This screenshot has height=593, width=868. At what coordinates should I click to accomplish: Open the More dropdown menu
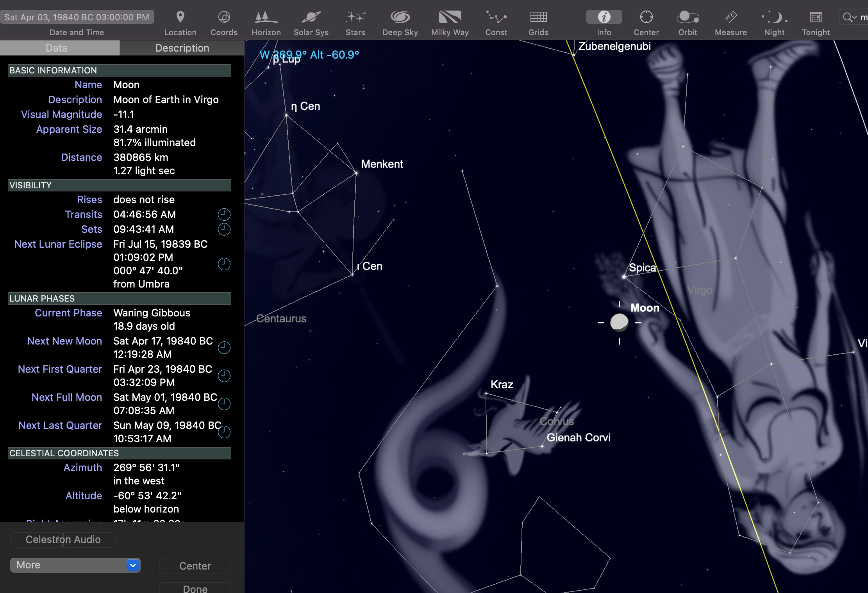click(75, 565)
